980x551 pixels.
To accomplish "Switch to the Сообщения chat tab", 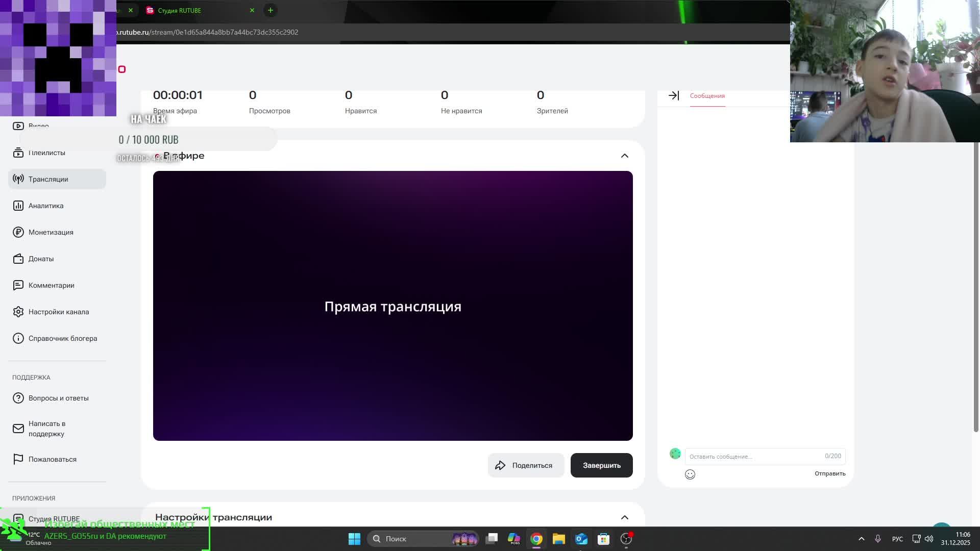I will pyautogui.click(x=707, y=95).
